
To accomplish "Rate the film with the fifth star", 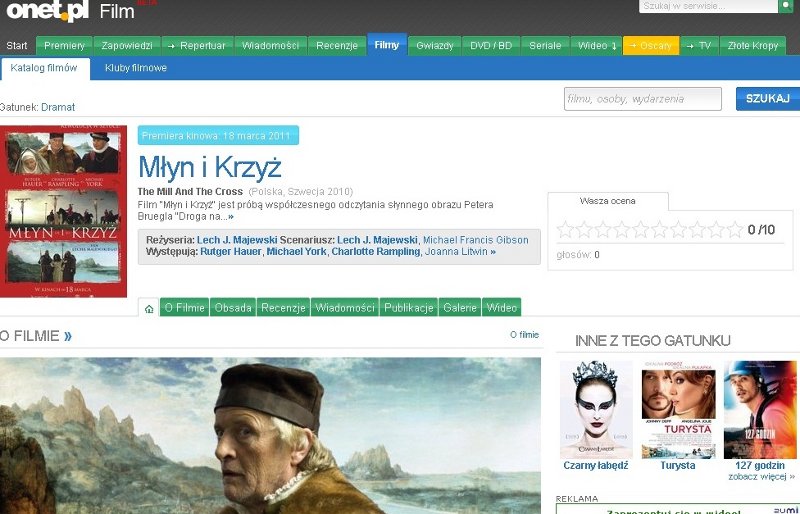I will (x=641, y=230).
